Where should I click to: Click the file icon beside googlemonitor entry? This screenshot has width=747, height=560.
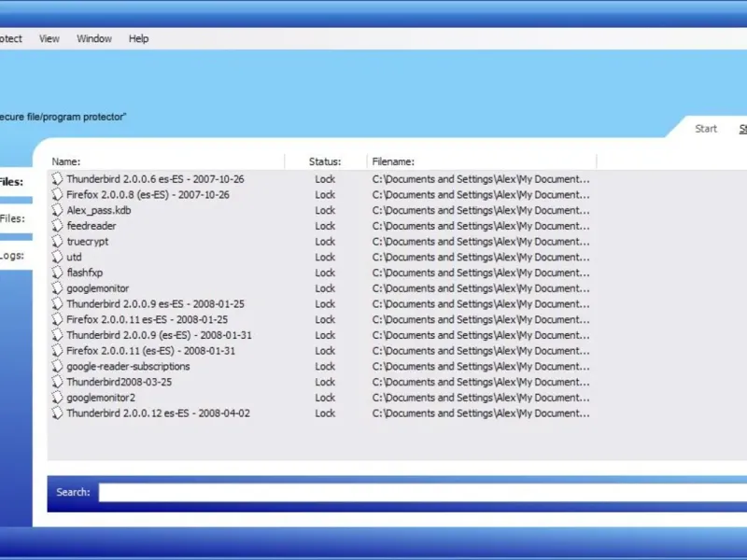57,288
